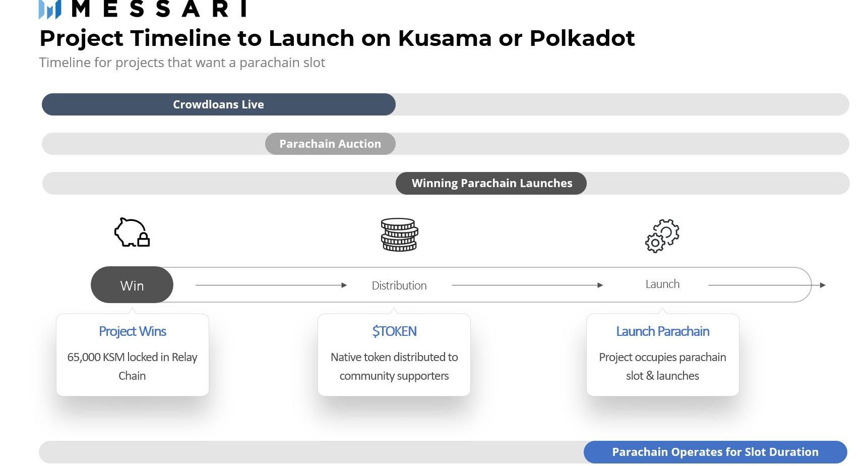Open the Launch Parachain heading link
868x466 pixels.
(662, 331)
